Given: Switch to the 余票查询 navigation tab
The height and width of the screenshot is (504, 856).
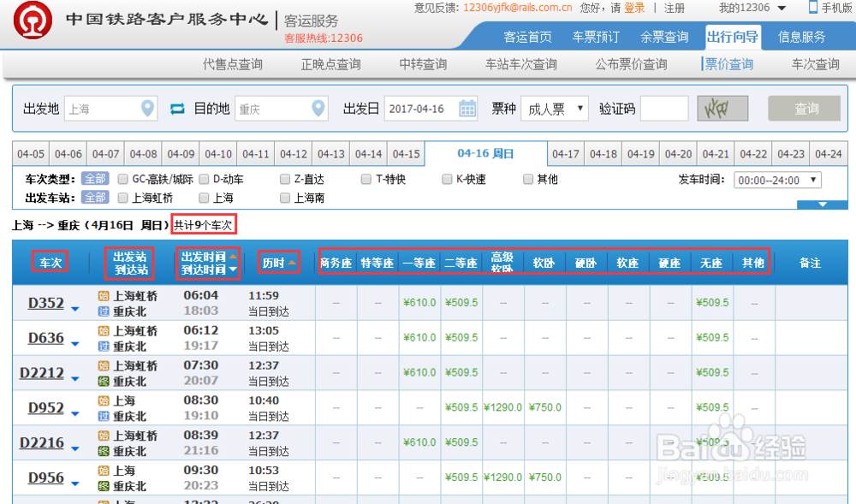Looking at the screenshot, I should tap(667, 37).
